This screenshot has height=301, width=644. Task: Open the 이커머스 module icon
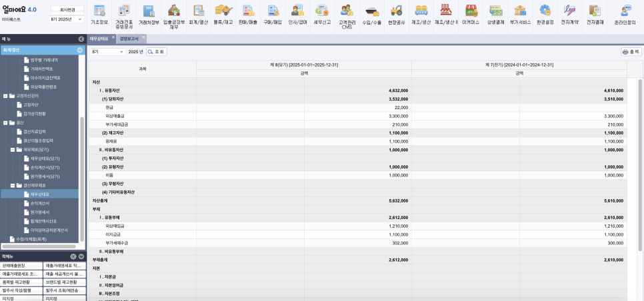point(471,11)
